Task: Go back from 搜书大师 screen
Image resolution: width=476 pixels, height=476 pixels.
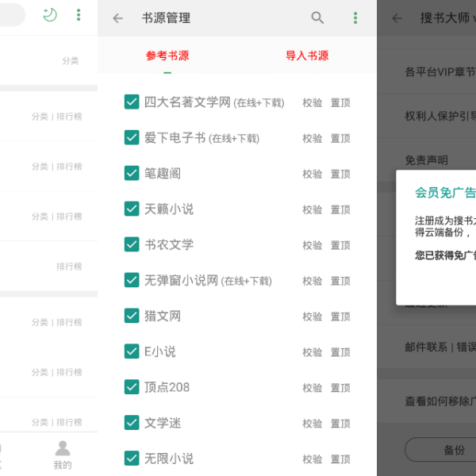Action: (x=397, y=18)
